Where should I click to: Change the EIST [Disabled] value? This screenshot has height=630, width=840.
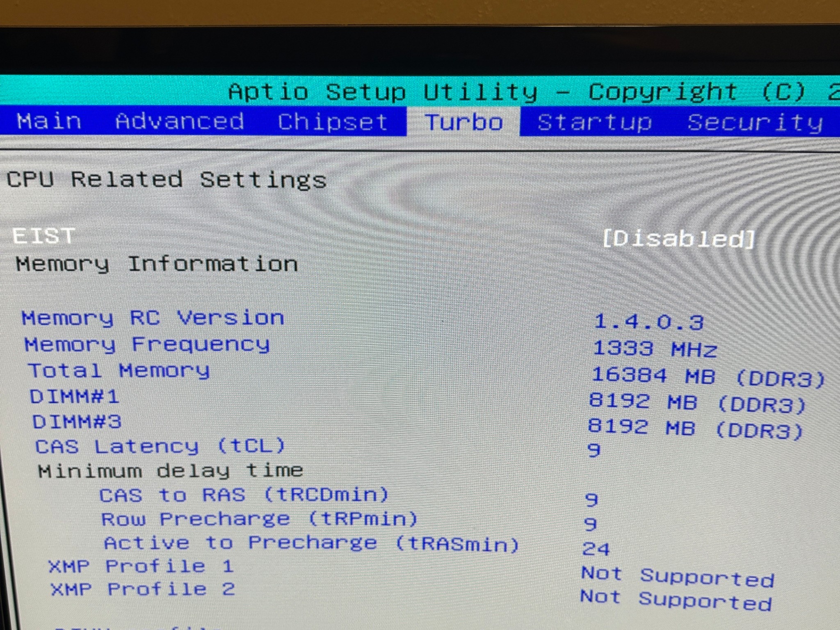click(x=678, y=239)
